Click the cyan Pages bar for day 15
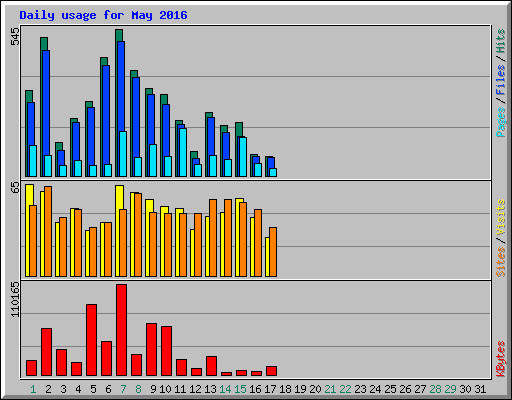512x400 pixels. 243,157
